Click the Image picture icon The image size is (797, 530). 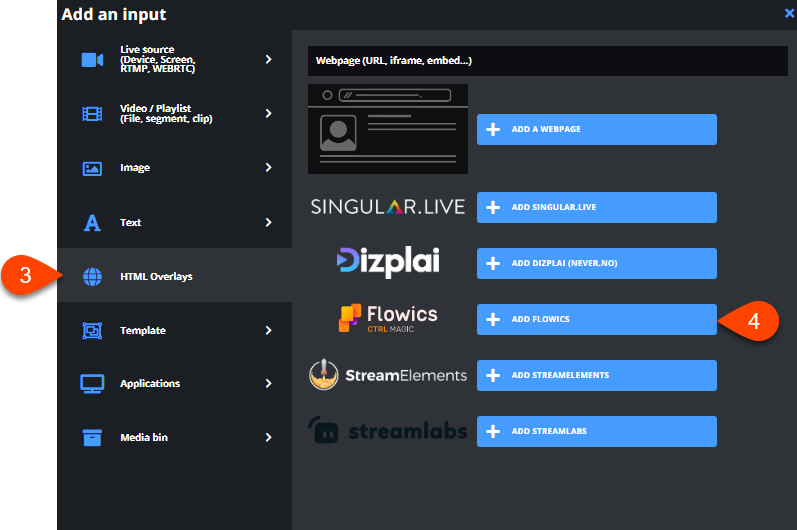93,168
